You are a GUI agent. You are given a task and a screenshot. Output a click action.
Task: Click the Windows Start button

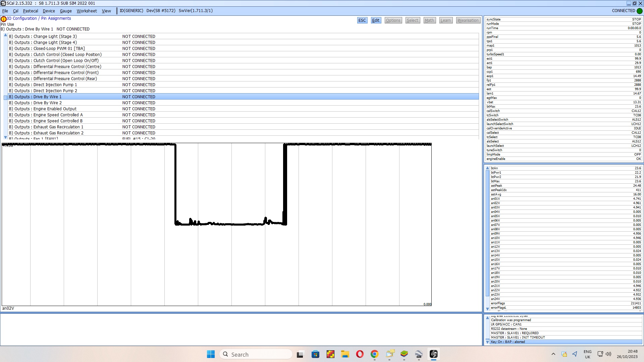(x=211, y=354)
